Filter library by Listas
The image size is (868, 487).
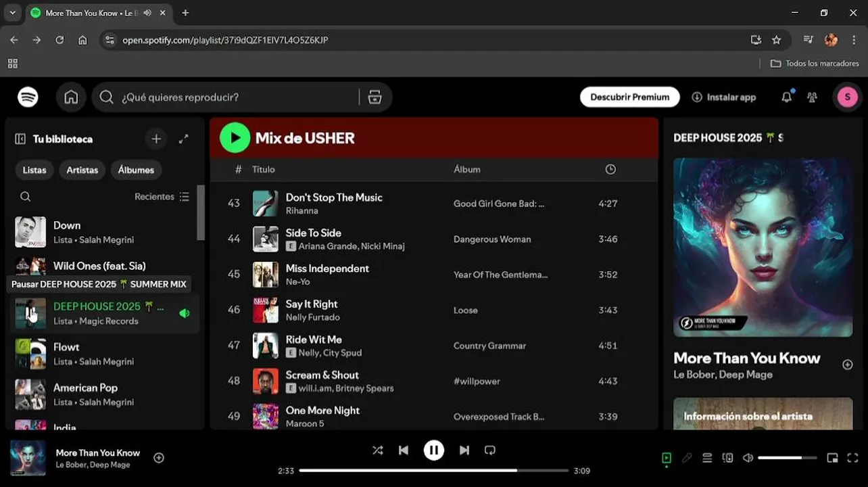34,170
